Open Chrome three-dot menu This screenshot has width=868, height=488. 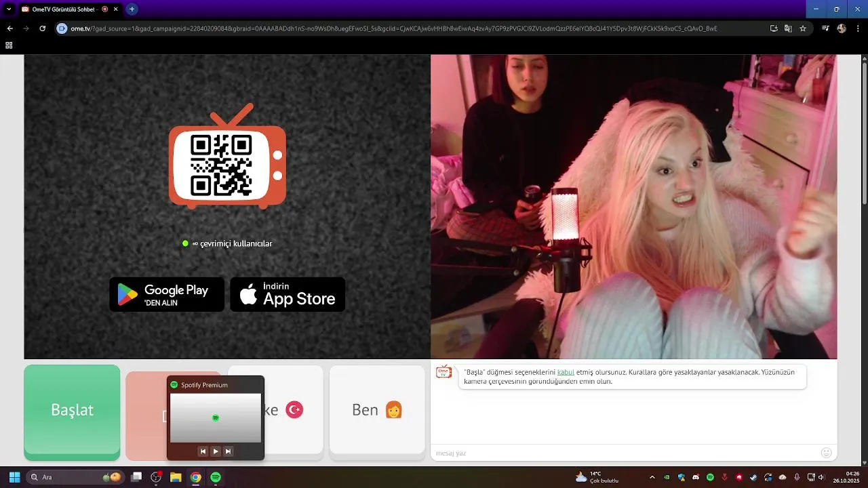858,28
